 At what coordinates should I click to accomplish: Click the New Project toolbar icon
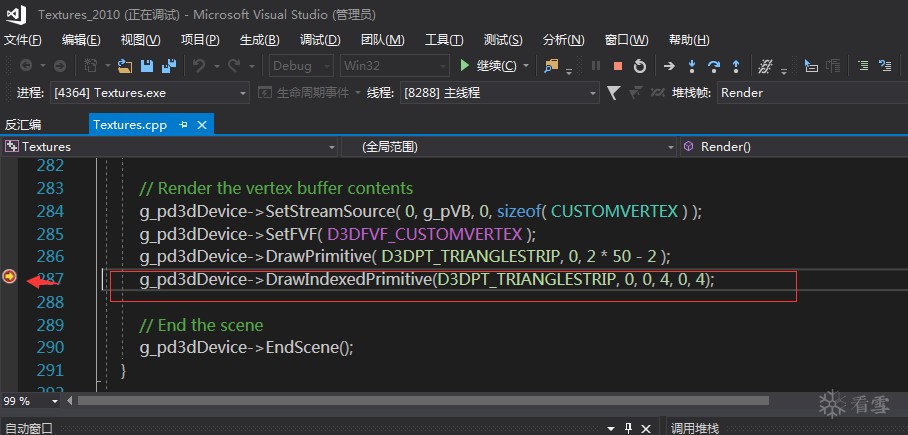coord(91,66)
